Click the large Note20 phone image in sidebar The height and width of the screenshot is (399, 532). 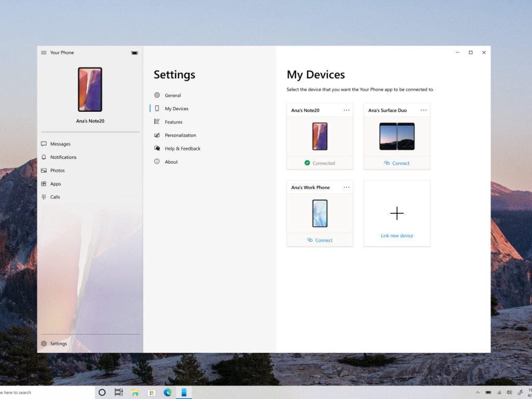point(90,89)
